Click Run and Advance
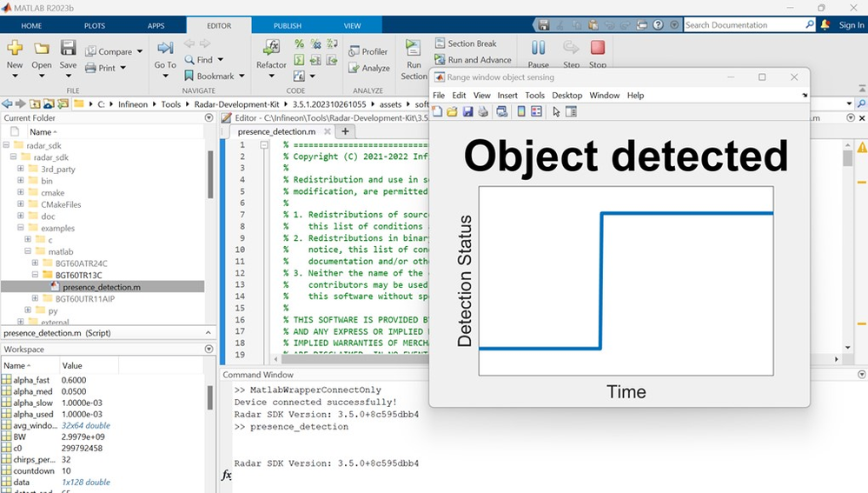This screenshot has width=868, height=493. [473, 60]
